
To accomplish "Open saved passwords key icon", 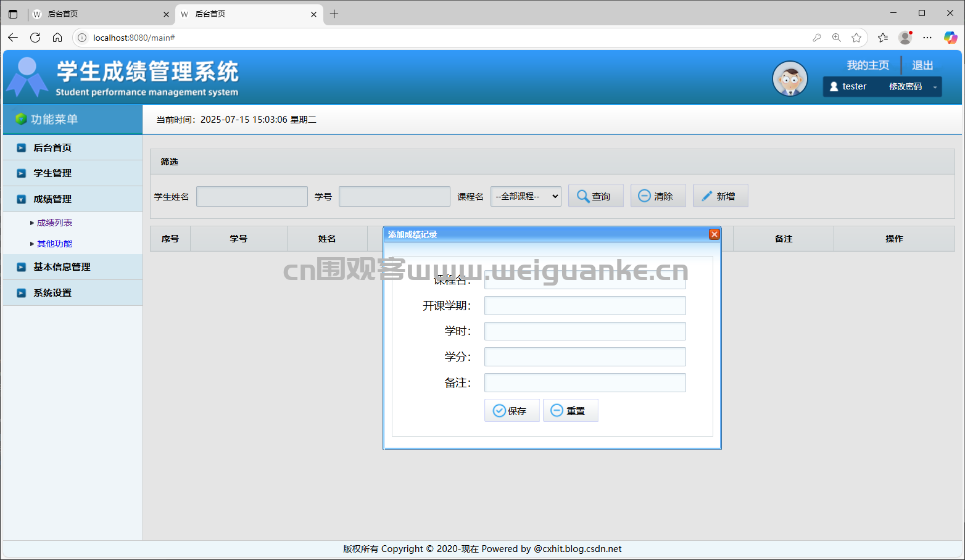I will click(817, 38).
